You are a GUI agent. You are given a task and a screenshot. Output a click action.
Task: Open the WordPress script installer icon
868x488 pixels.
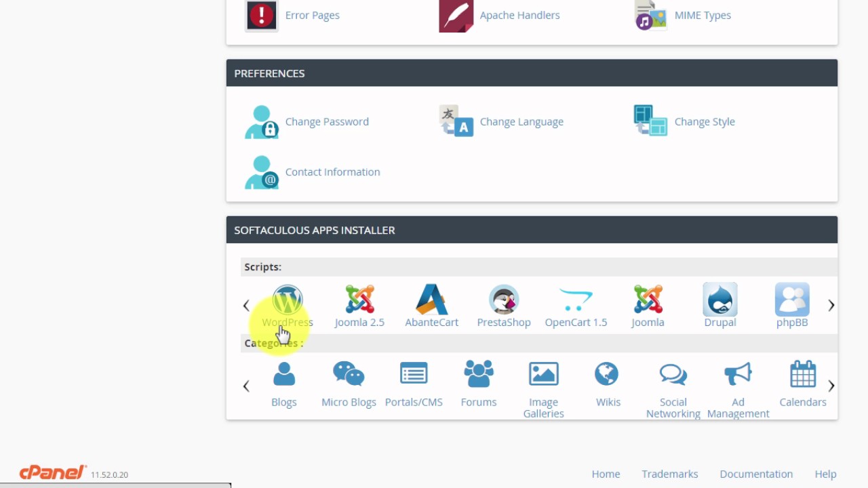[288, 300]
